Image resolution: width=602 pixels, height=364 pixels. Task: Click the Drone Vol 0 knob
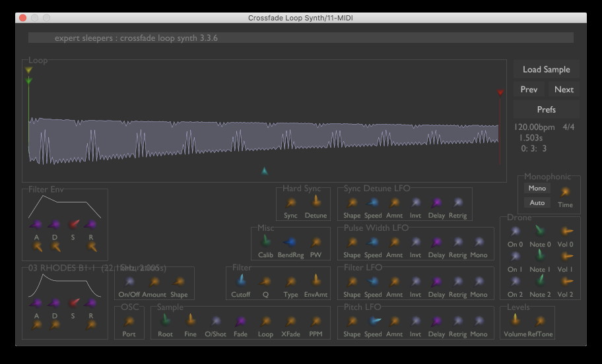(566, 231)
